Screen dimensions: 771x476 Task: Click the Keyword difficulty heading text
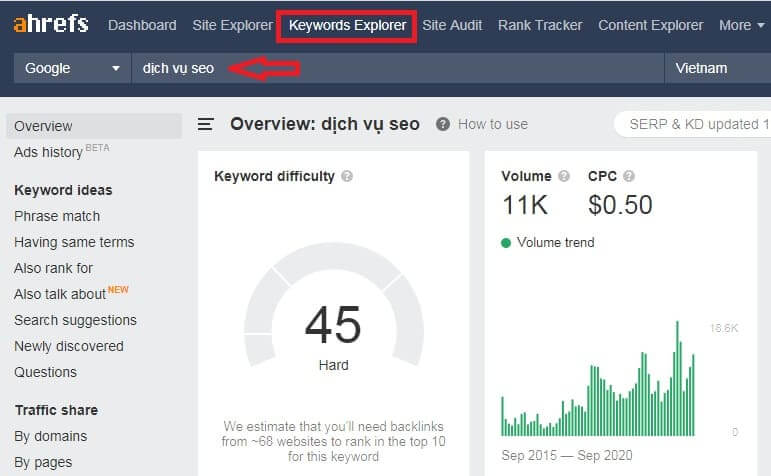click(274, 176)
